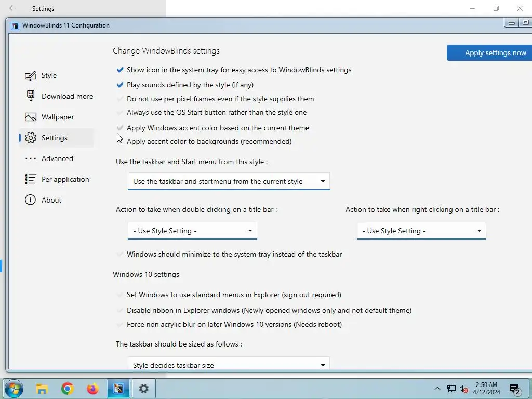Image resolution: width=532 pixels, height=399 pixels.
Task: Open the Windows Start orb
Action: [x=14, y=389]
